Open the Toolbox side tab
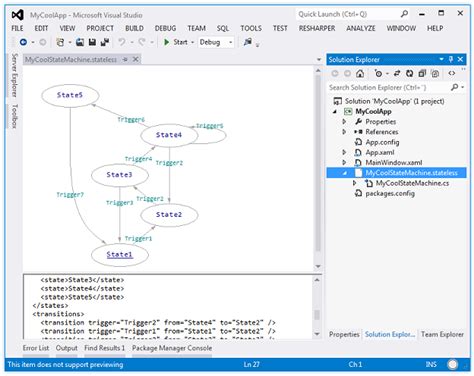Image resolution: width=474 pixels, height=376 pixels. pyautogui.click(x=15, y=116)
